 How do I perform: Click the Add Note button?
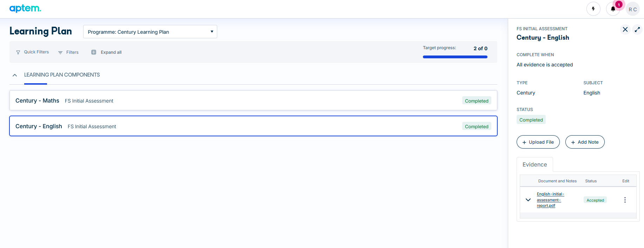(585, 142)
